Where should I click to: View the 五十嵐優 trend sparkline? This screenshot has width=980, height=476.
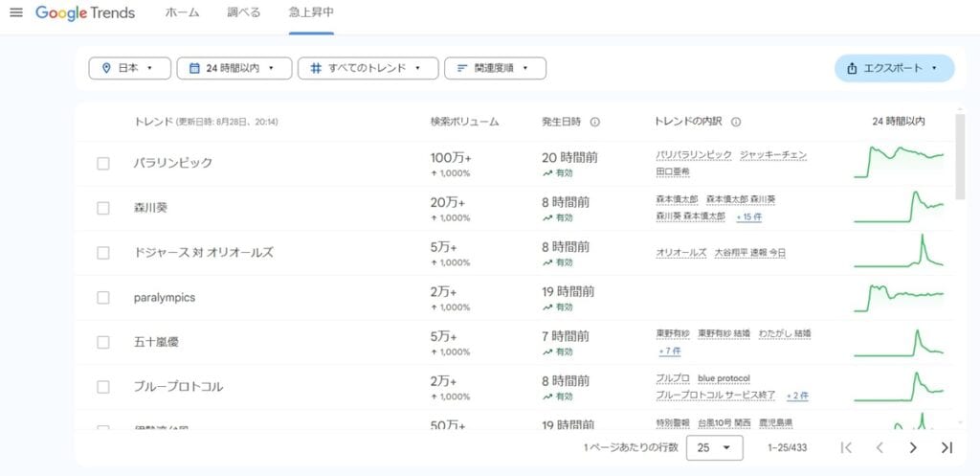click(898, 342)
